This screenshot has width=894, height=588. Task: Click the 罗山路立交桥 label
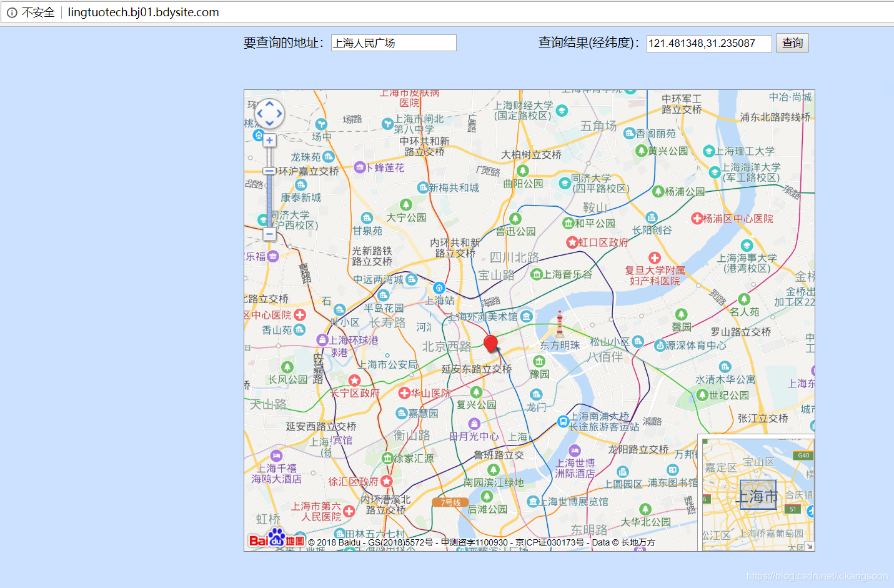[741, 332]
